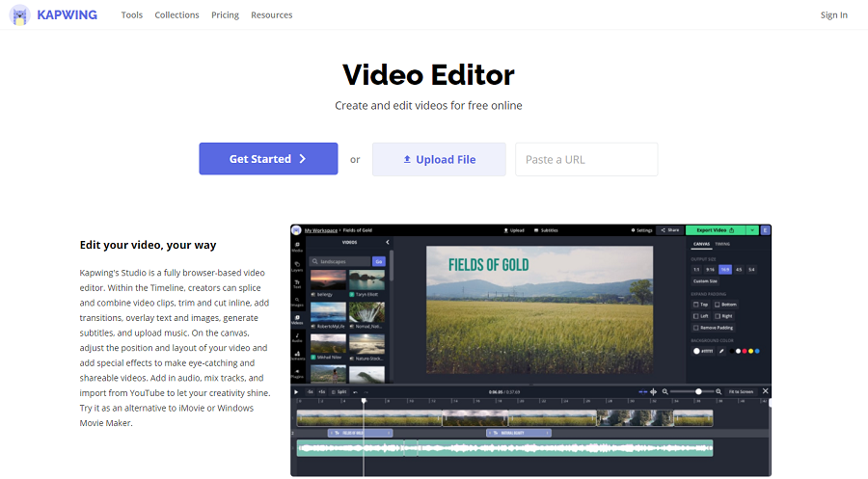Open the Layers sidebar icon
The image size is (868, 479).
tap(297, 266)
